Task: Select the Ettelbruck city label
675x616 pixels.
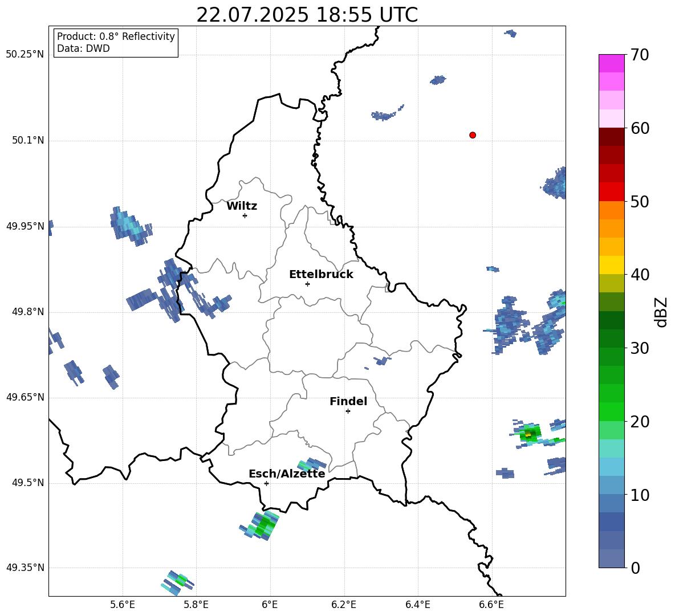Action: [321, 275]
